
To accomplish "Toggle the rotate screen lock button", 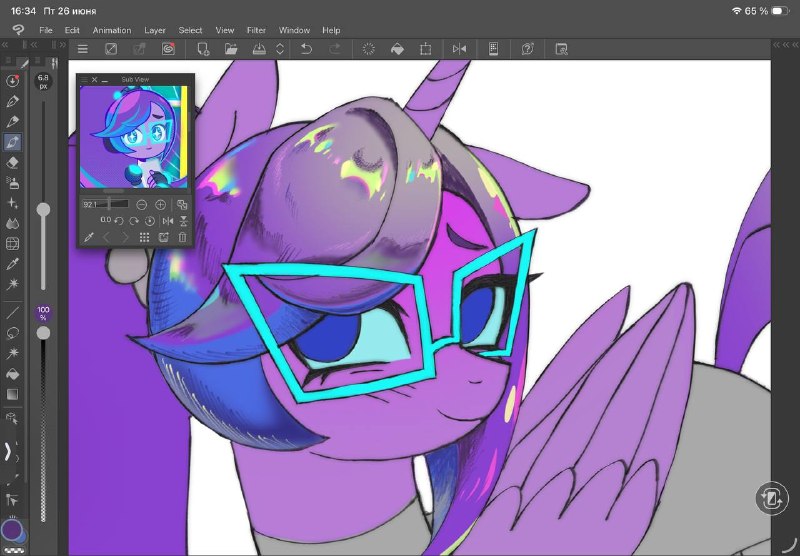I will (x=771, y=498).
